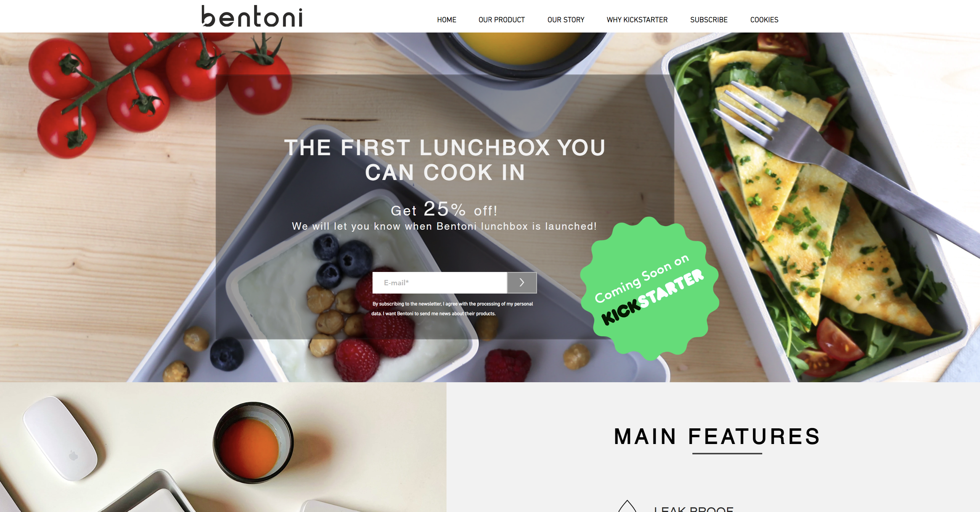Click the newsletter consent text
The height and width of the screenshot is (512, 980).
pyautogui.click(x=452, y=309)
